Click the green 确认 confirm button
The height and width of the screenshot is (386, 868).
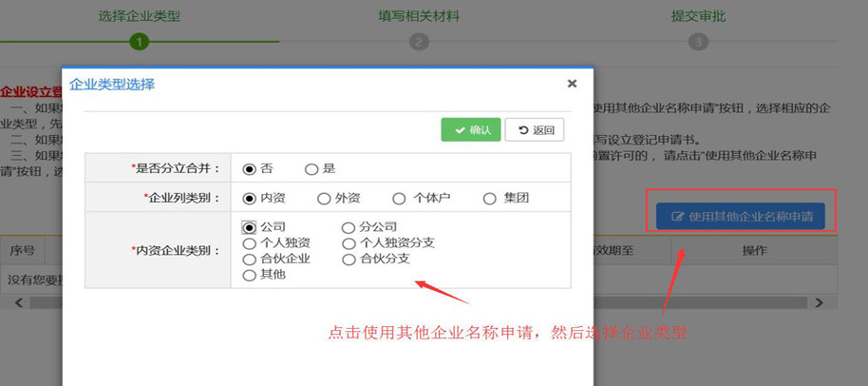[x=470, y=129]
